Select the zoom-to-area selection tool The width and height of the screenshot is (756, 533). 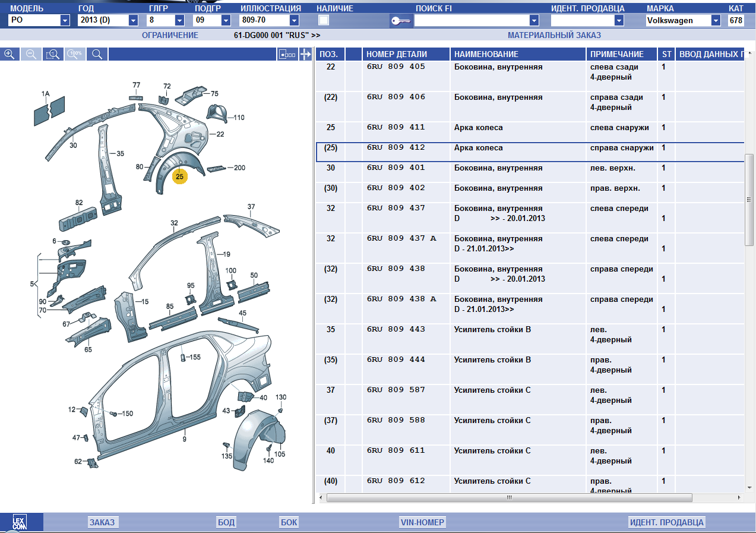[x=53, y=54]
